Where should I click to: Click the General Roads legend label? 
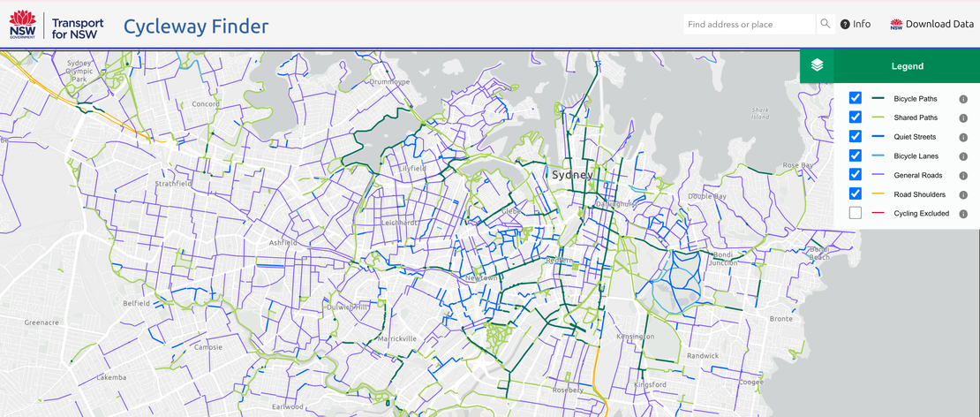point(917,175)
